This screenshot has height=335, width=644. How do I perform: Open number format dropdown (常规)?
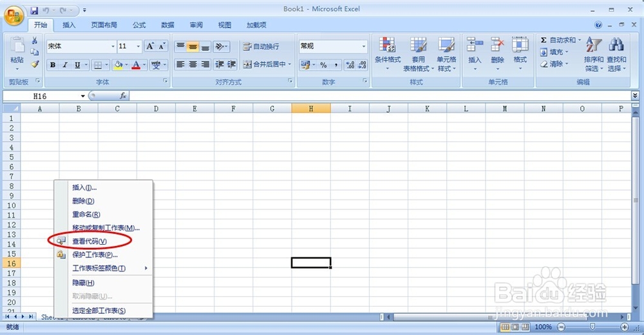point(363,46)
